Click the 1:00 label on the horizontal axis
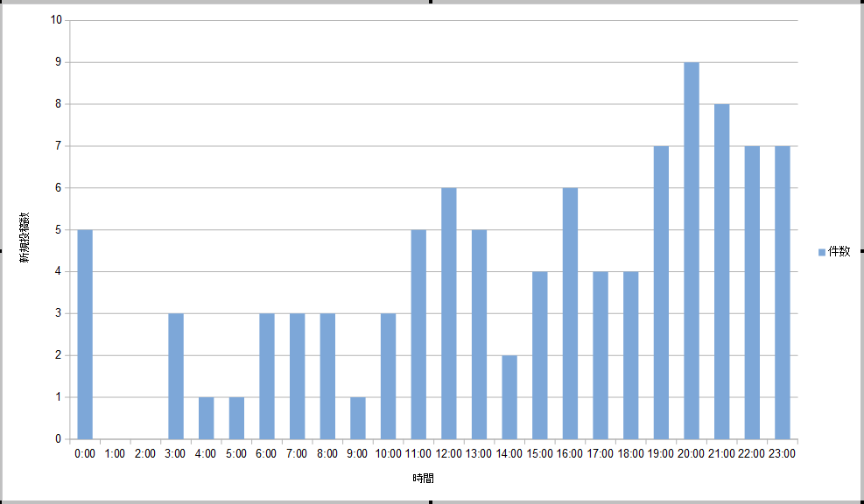 [x=115, y=453]
